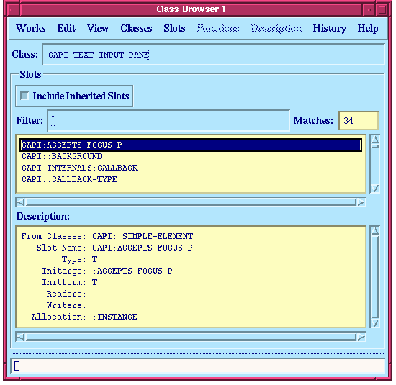Click into the Class input field
Viewport: 396px width, 385px height.
click(x=214, y=54)
